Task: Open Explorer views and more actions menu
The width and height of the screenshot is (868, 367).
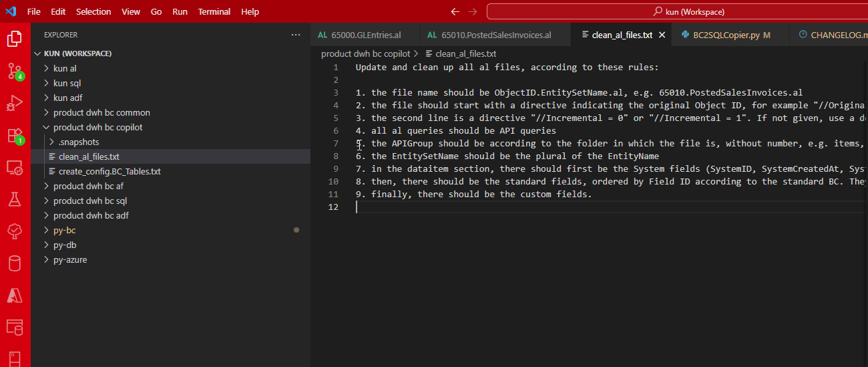Action: click(x=296, y=35)
